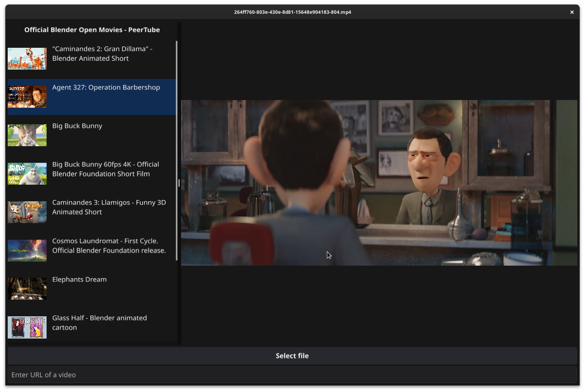Click the playing video frame
Screen dimensions: 585x392
379,183
